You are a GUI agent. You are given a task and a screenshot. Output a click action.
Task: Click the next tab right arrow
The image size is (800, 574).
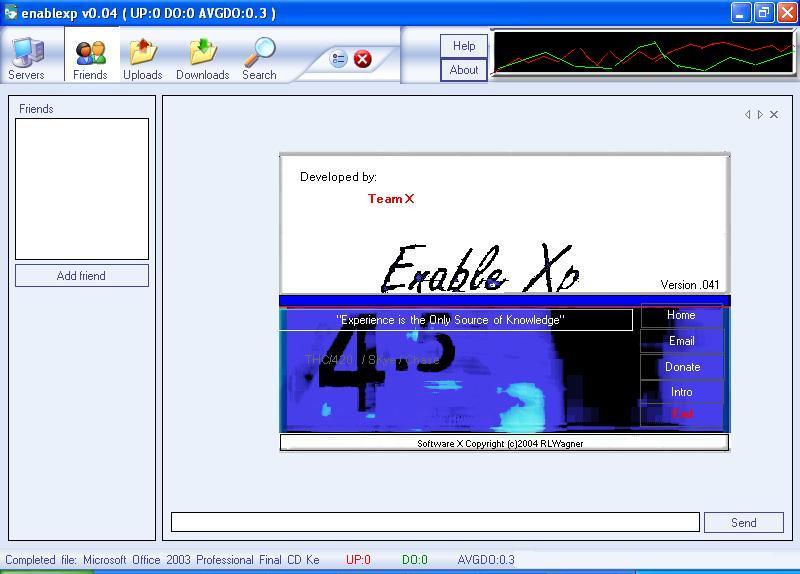[760, 114]
